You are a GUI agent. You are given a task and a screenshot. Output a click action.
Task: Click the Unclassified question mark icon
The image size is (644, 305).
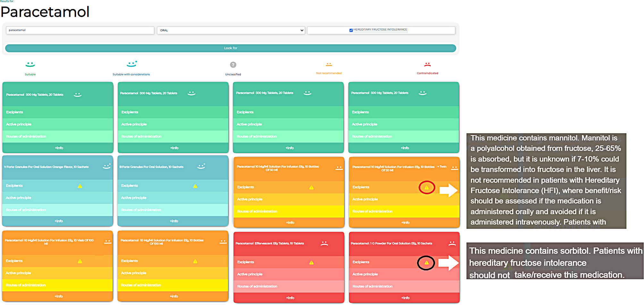click(x=233, y=65)
